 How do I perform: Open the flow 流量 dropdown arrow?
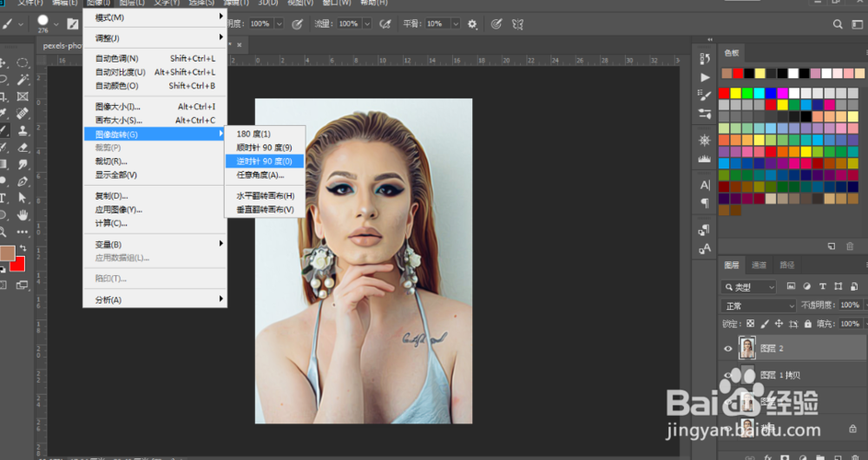click(x=367, y=23)
